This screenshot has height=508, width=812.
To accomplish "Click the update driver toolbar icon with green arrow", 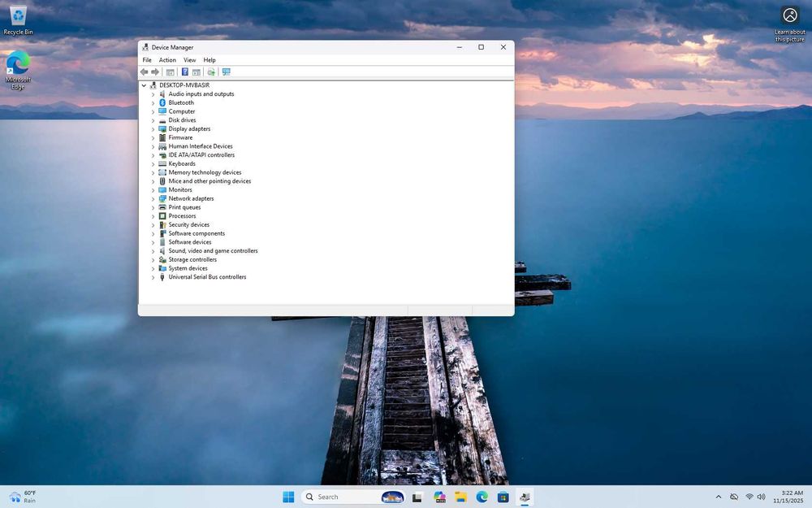I will click(x=211, y=72).
